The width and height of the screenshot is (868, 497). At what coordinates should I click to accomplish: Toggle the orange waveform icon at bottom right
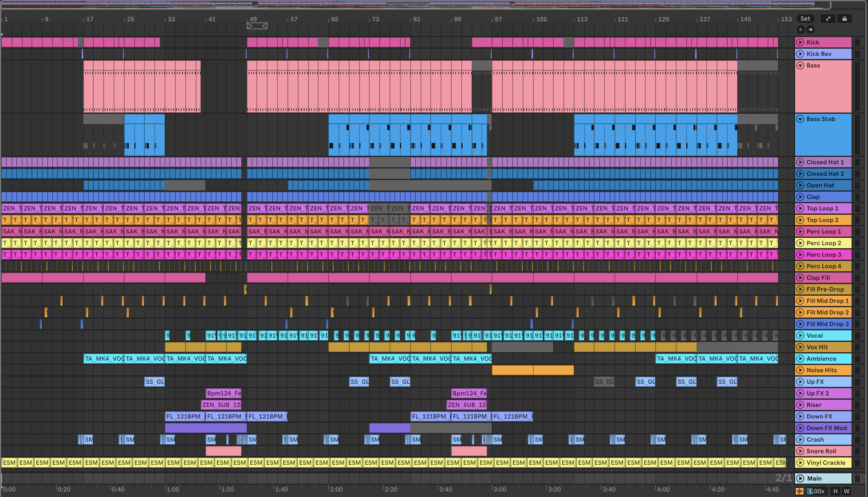click(799, 491)
